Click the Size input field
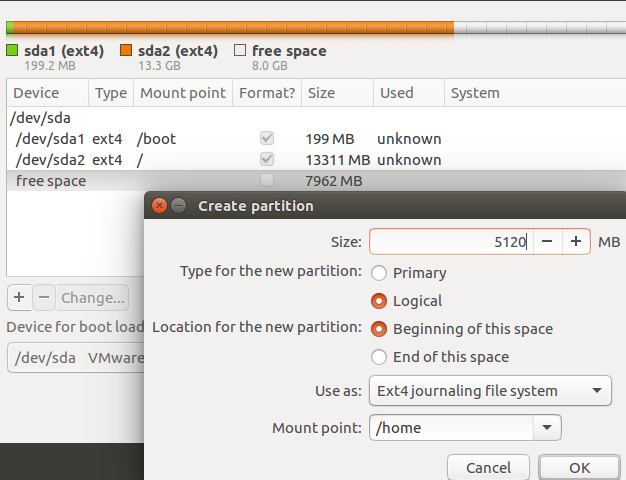 point(450,241)
